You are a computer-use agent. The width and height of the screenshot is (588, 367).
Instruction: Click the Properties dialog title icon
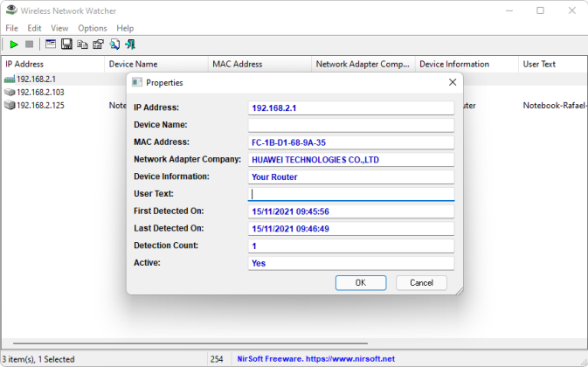pos(137,82)
